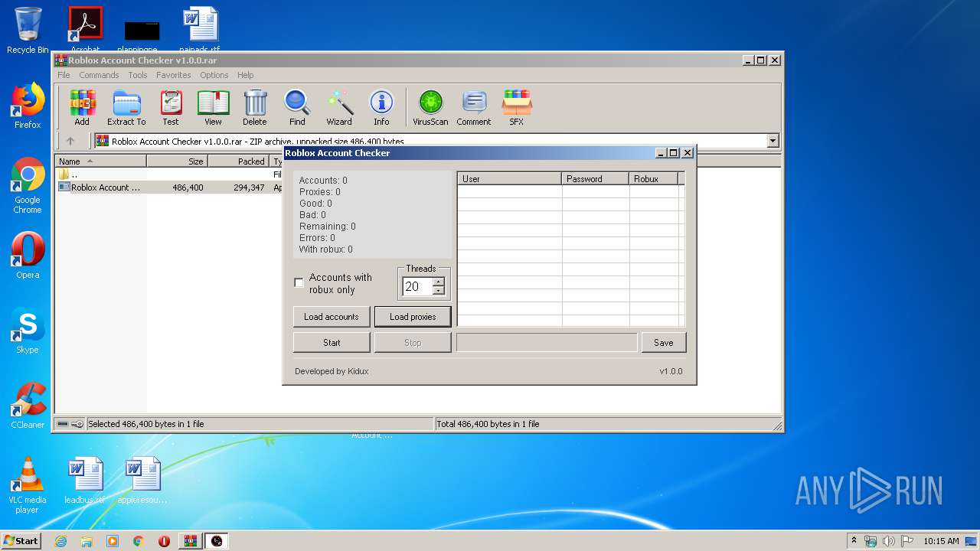This screenshot has height=551, width=980.
Task: Click the clock showing 10:15 AM
Action: pos(941,541)
